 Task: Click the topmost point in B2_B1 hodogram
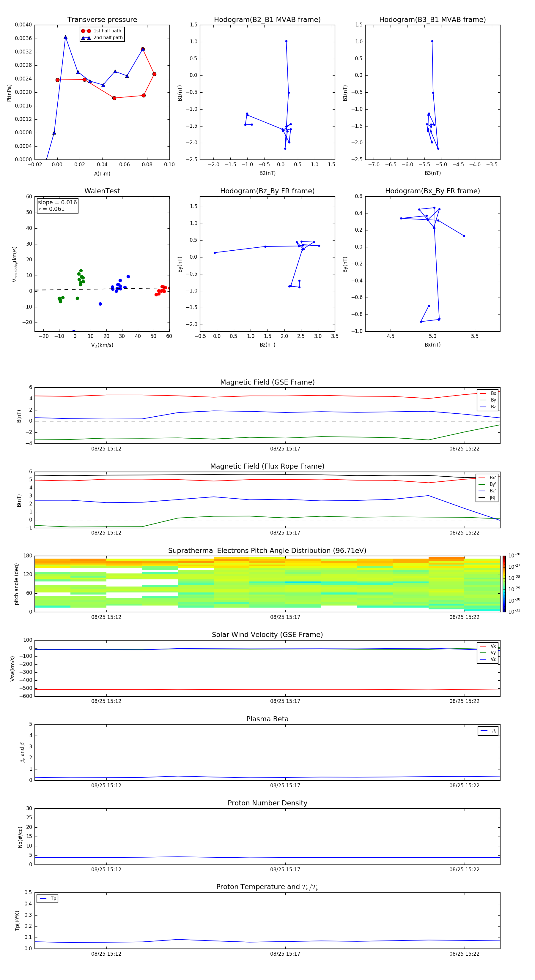coord(286,41)
